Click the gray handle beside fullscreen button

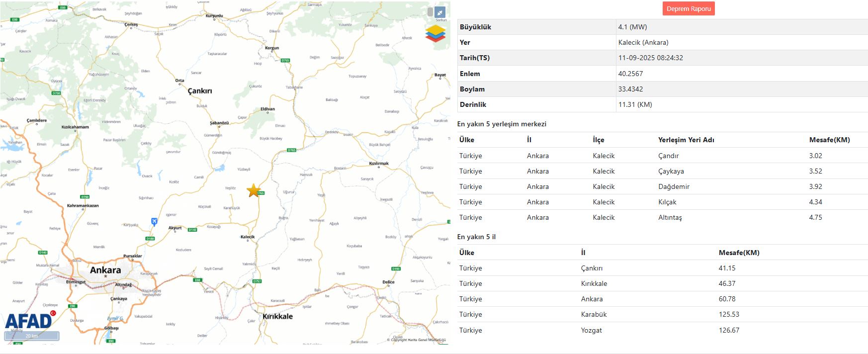tap(430, 12)
